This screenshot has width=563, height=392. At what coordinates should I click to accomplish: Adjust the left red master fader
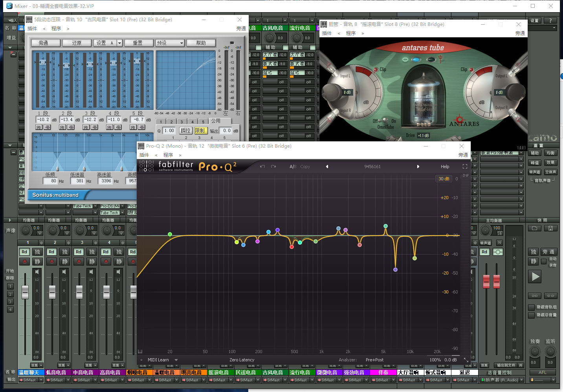click(x=486, y=281)
